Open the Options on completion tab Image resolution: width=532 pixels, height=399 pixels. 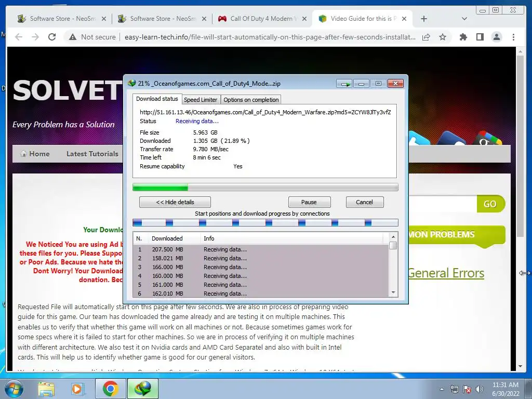click(251, 100)
